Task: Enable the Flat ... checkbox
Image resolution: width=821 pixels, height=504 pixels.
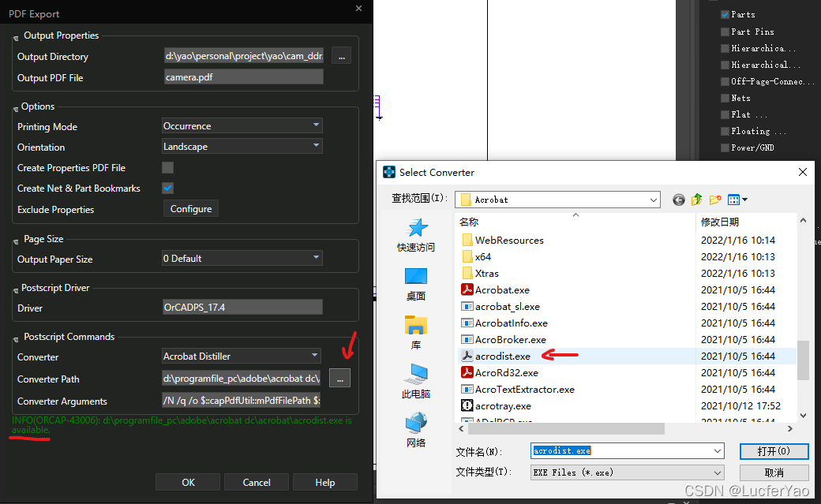Action: tap(725, 114)
